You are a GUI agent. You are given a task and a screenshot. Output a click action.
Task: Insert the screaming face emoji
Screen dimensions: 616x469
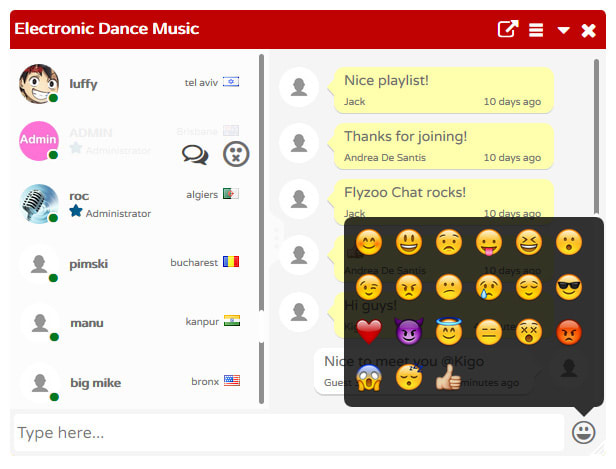coord(368,377)
